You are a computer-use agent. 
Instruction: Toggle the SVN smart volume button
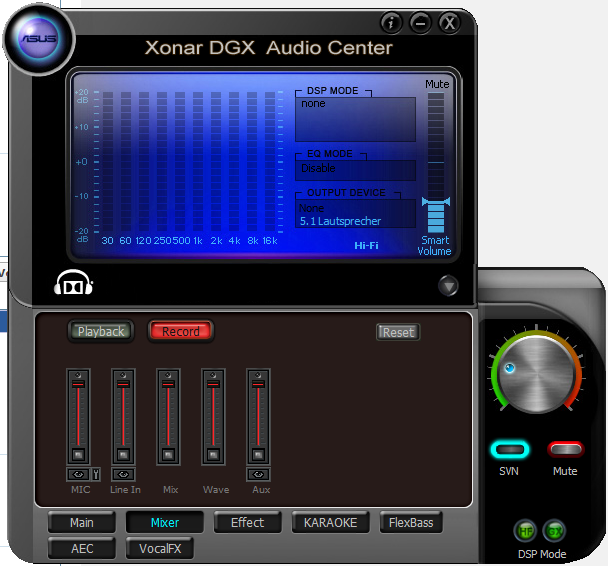pyautogui.click(x=510, y=450)
